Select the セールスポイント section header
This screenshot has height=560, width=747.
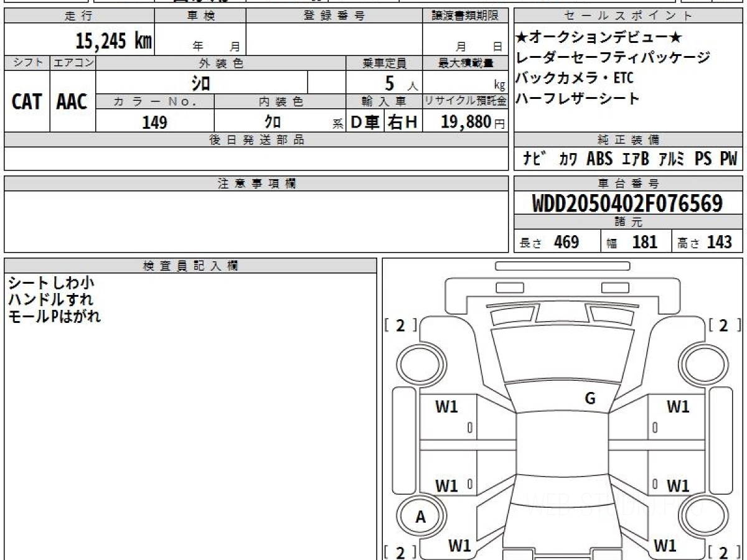click(x=628, y=17)
